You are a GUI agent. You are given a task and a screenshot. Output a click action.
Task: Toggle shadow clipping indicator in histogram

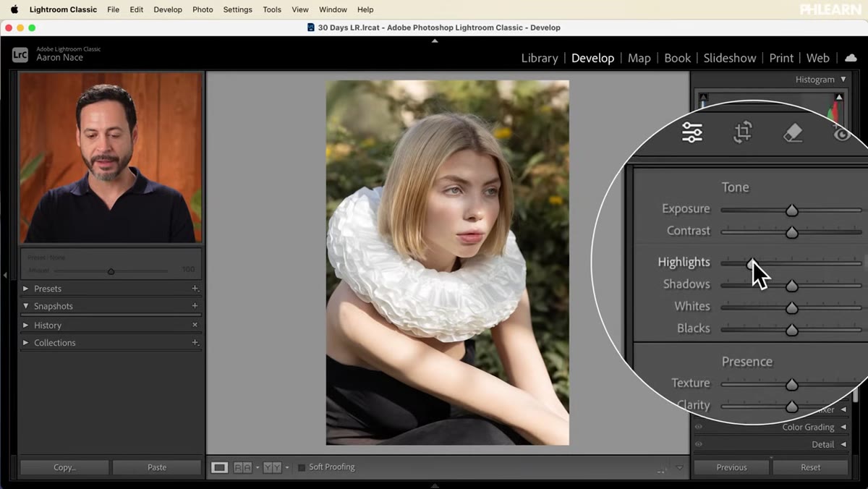(x=703, y=97)
